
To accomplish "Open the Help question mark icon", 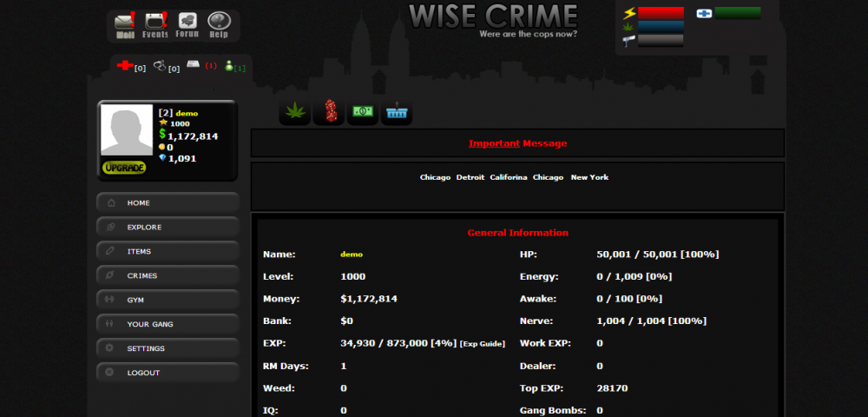I will pos(219,24).
